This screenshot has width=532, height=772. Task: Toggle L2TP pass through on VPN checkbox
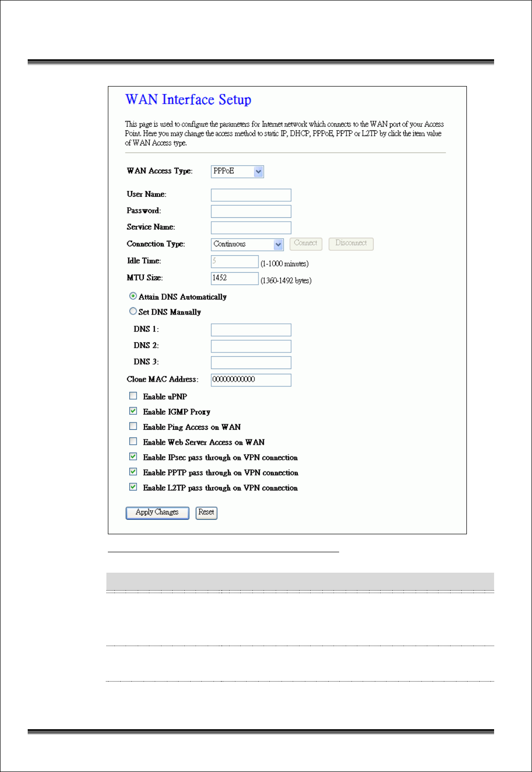(x=133, y=487)
